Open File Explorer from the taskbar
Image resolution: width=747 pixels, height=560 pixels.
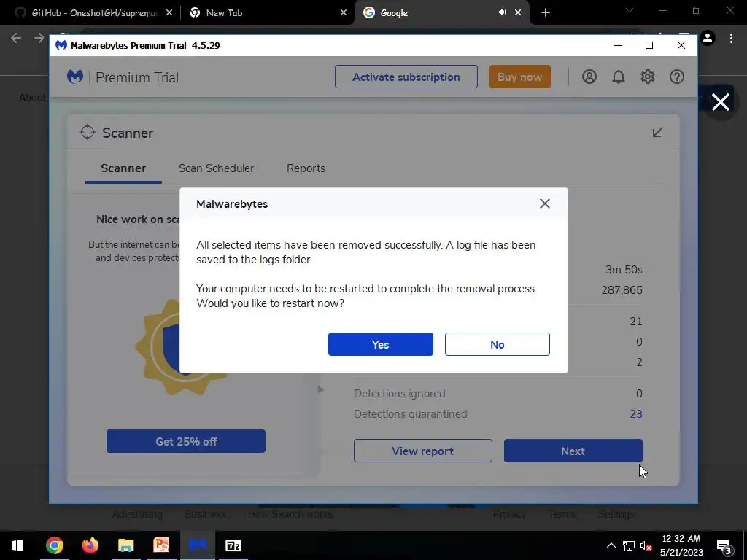pyautogui.click(x=125, y=545)
